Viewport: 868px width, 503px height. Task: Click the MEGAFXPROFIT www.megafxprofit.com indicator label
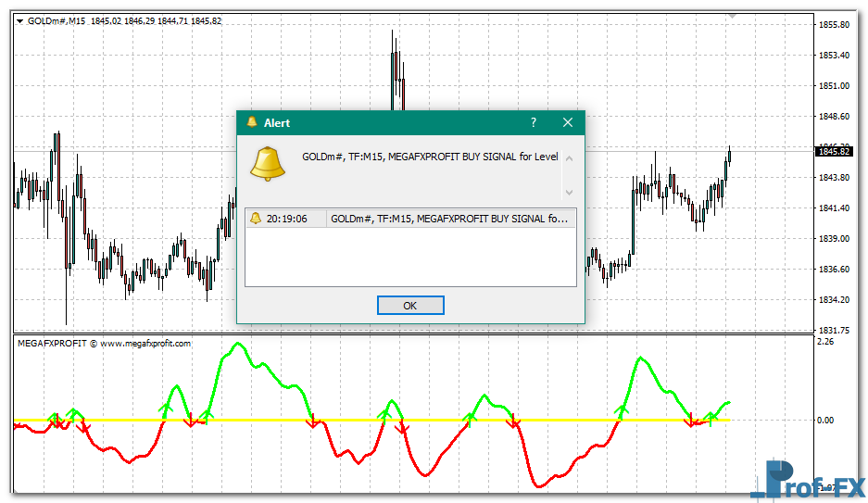coord(104,343)
